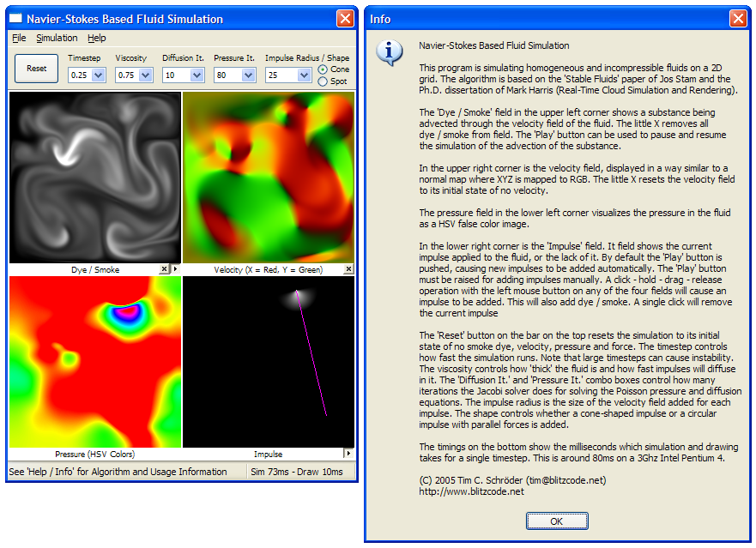Reset velocity with the Velocity X button
The width and height of the screenshot is (756, 548).
coord(348,269)
